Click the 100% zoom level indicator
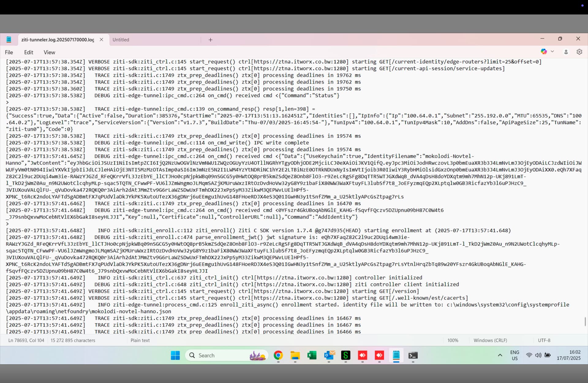The width and height of the screenshot is (588, 383). (453, 340)
